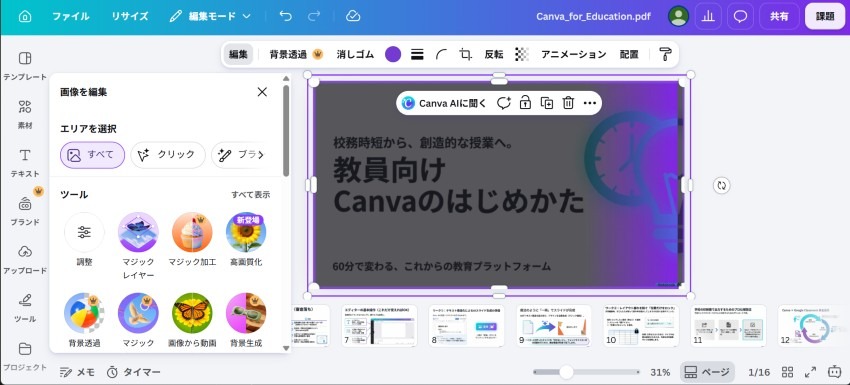Click すべて表示 tools link
The width and height of the screenshot is (850, 385).
coord(250,195)
